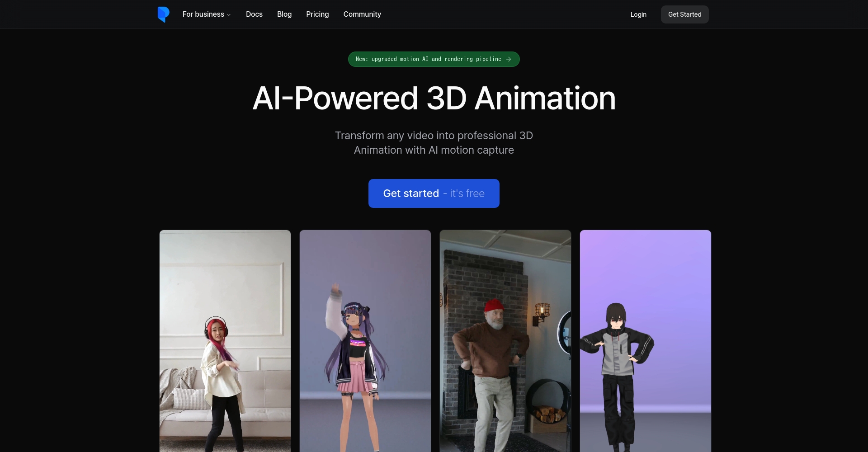Image resolution: width=868 pixels, height=452 pixels.
Task: Select the red-haired woman with headphones video
Action: click(x=225, y=341)
